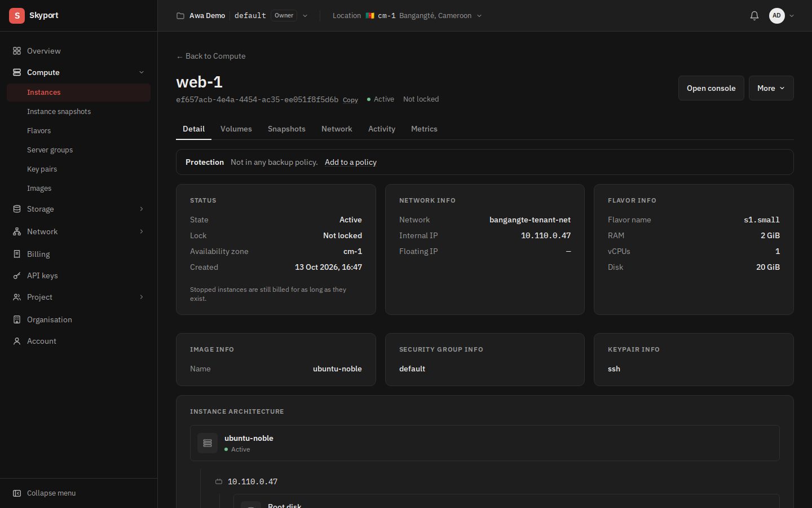
Task: Click the Project people icon
Action: coord(17,297)
